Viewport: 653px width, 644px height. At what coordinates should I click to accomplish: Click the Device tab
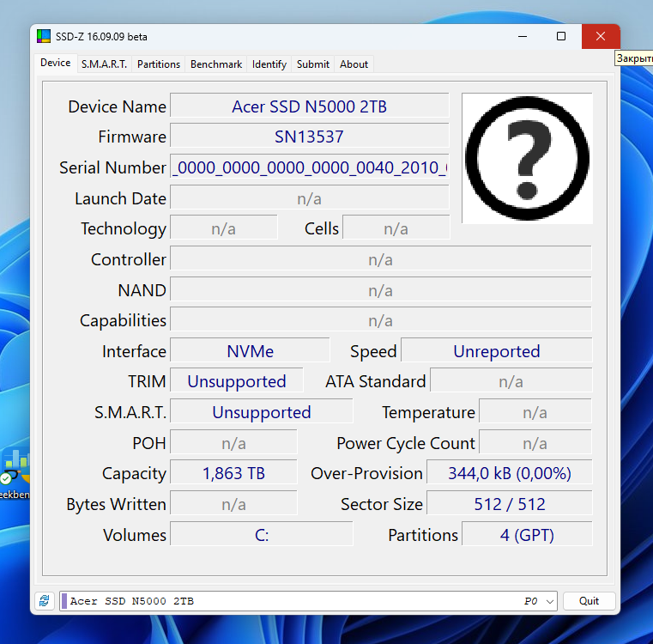pyautogui.click(x=56, y=64)
